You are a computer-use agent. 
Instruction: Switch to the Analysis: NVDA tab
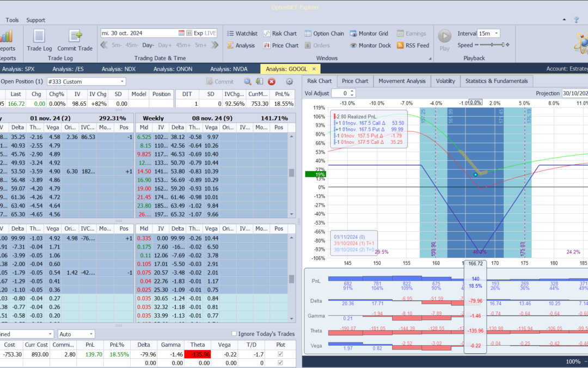pos(229,69)
